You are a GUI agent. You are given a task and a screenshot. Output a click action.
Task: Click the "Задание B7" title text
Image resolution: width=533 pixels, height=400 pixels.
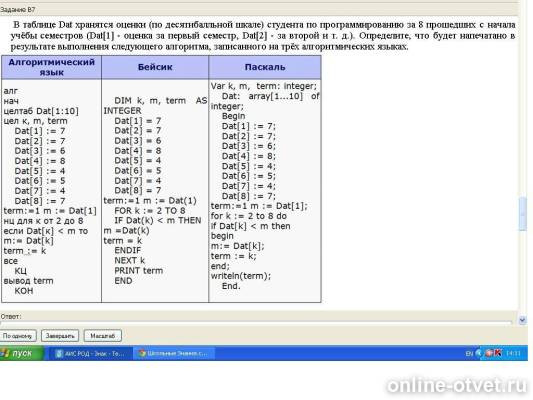[18, 10]
